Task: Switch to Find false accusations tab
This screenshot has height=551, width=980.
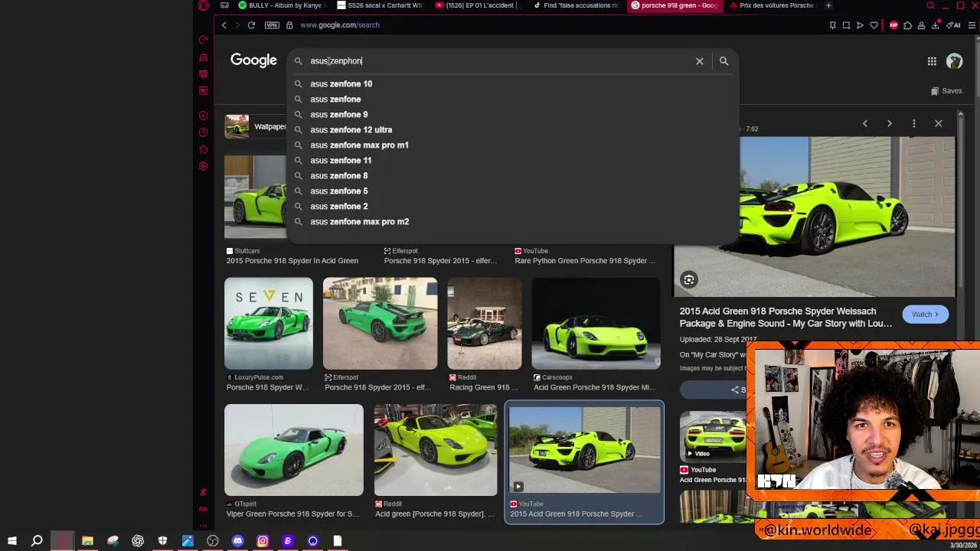Action: click(578, 5)
